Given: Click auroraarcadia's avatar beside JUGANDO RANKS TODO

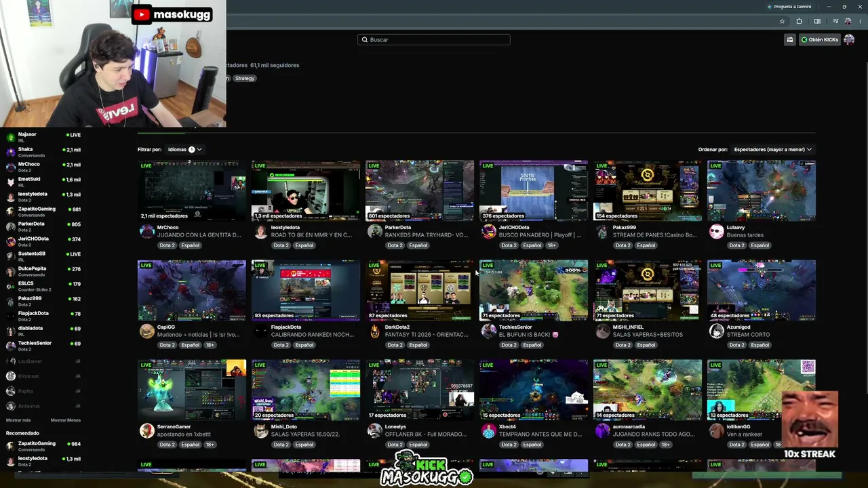Looking at the screenshot, I should (603, 431).
